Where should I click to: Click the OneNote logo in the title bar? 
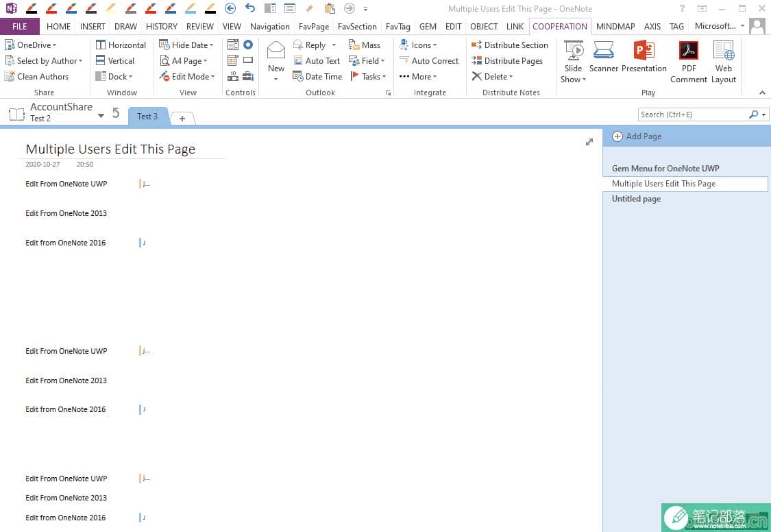pos(12,8)
